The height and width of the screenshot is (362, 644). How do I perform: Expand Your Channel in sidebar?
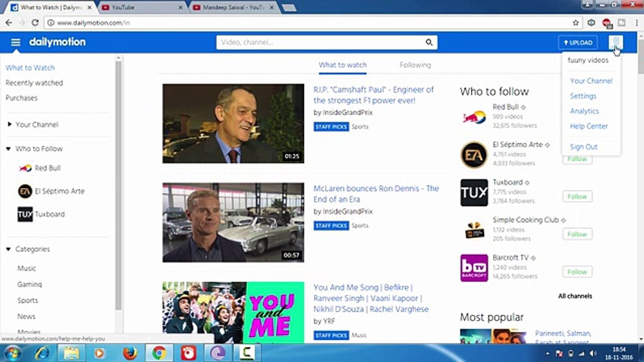tap(9, 125)
